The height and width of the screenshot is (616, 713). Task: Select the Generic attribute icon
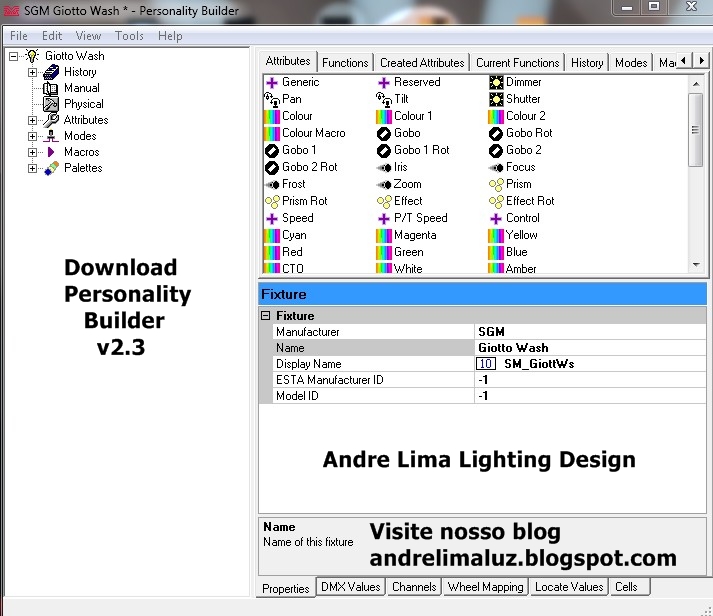pos(271,82)
